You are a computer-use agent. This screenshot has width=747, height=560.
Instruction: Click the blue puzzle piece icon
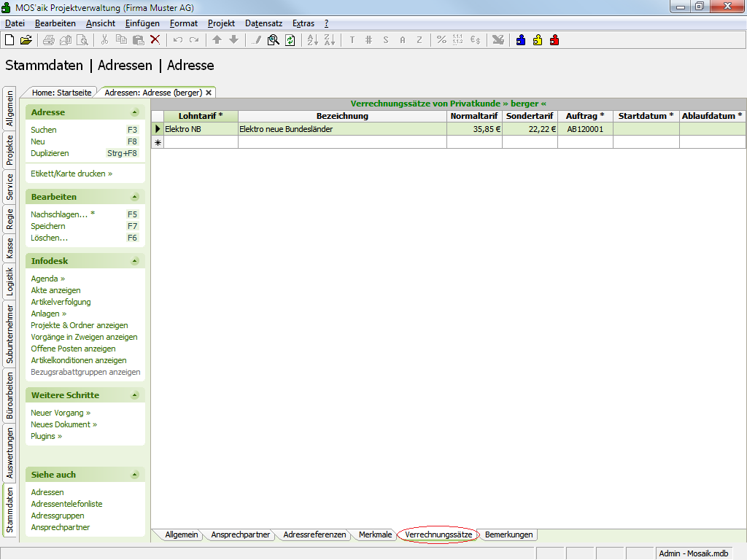tap(521, 40)
